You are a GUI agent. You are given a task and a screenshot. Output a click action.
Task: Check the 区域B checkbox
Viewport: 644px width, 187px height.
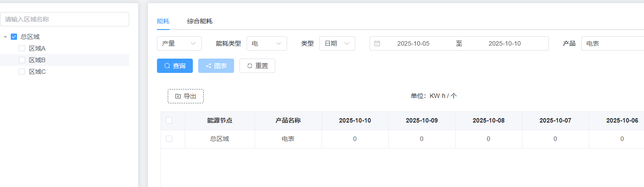click(22, 60)
